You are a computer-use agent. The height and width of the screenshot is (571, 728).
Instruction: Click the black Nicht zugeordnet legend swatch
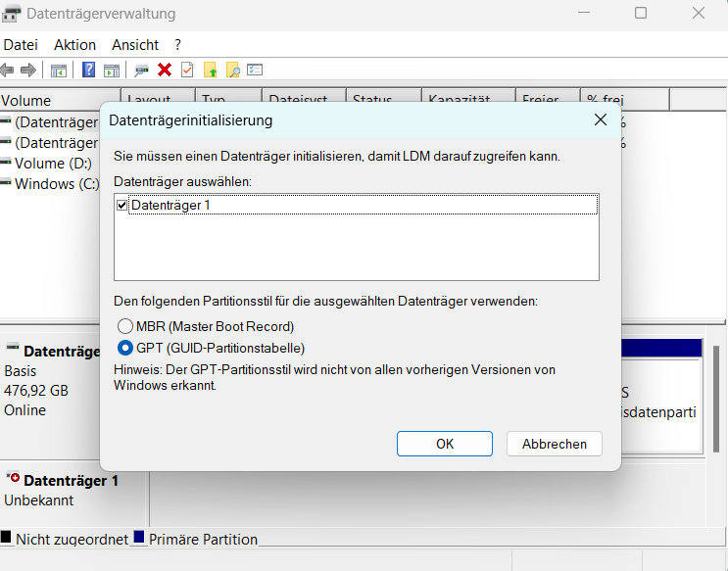6,537
